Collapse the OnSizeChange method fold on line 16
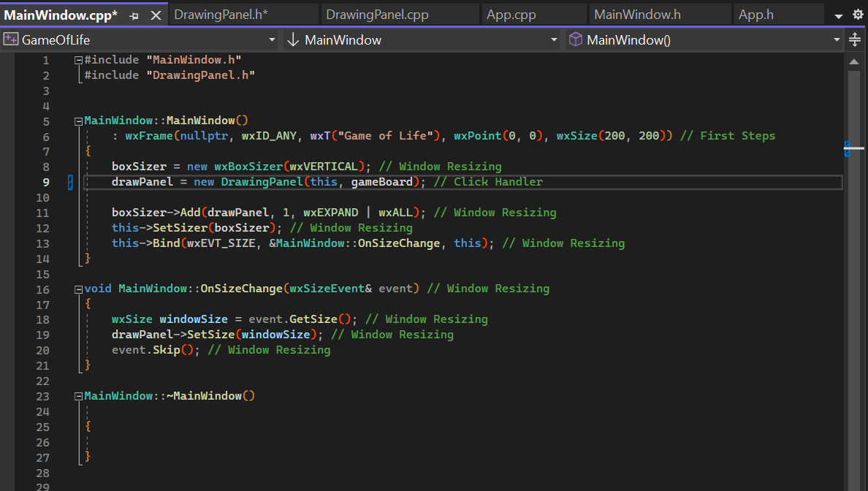Image resolution: width=868 pixels, height=491 pixels. pos(77,288)
